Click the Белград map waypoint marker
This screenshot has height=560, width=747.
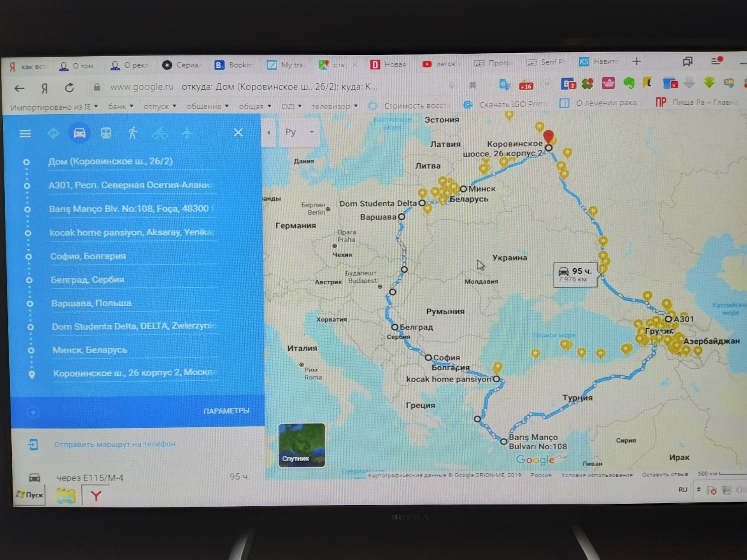click(x=395, y=327)
